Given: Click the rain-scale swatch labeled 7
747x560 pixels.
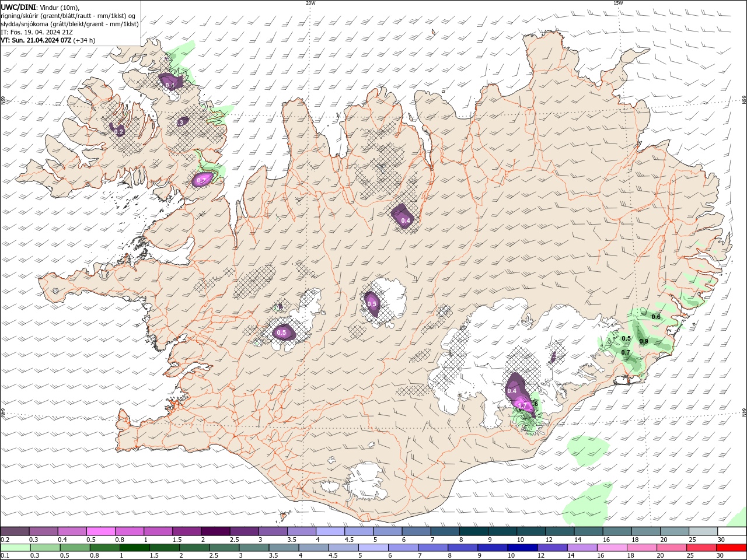Looking at the screenshot, I should (x=433, y=548).
